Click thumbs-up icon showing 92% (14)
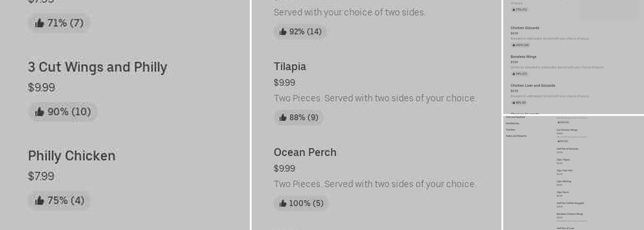This screenshot has width=644, height=230. pos(283,32)
